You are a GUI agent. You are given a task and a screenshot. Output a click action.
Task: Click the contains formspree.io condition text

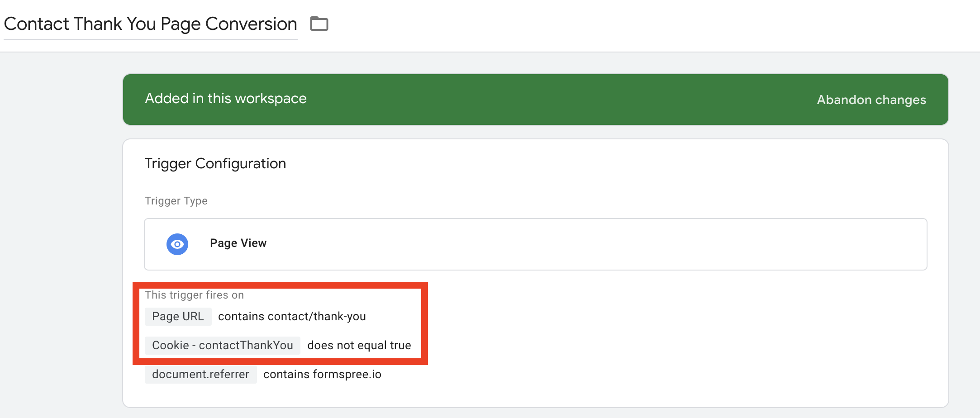(322, 375)
